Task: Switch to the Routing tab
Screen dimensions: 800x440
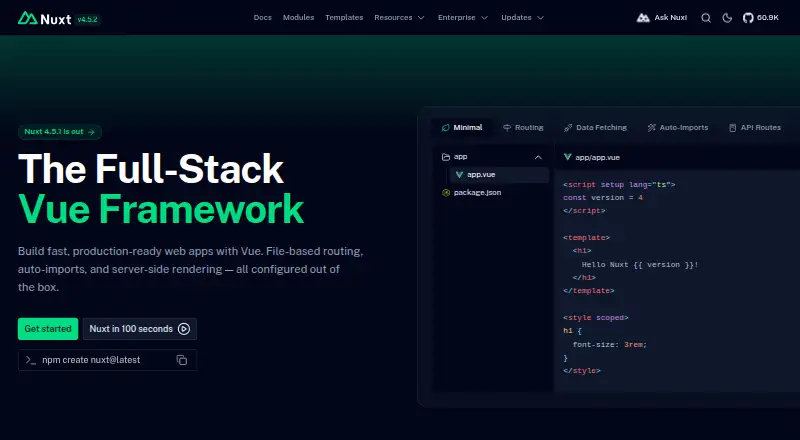Action: (x=523, y=128)
